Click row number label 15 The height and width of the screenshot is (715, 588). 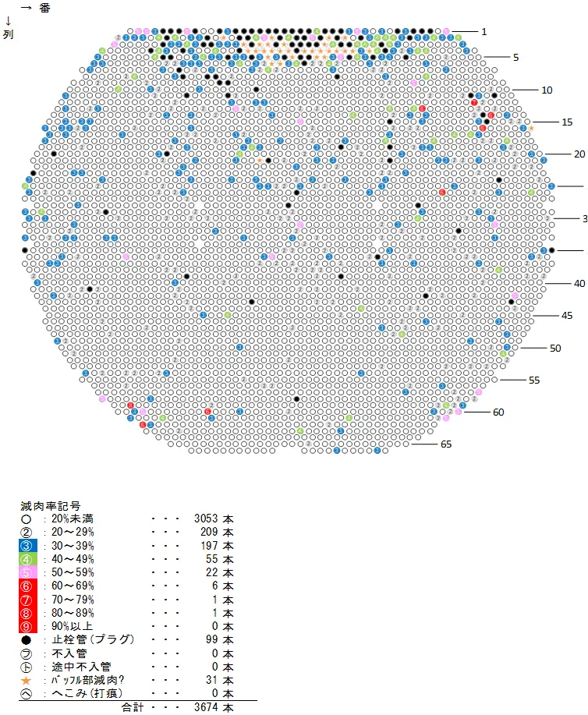click(567, 122)
